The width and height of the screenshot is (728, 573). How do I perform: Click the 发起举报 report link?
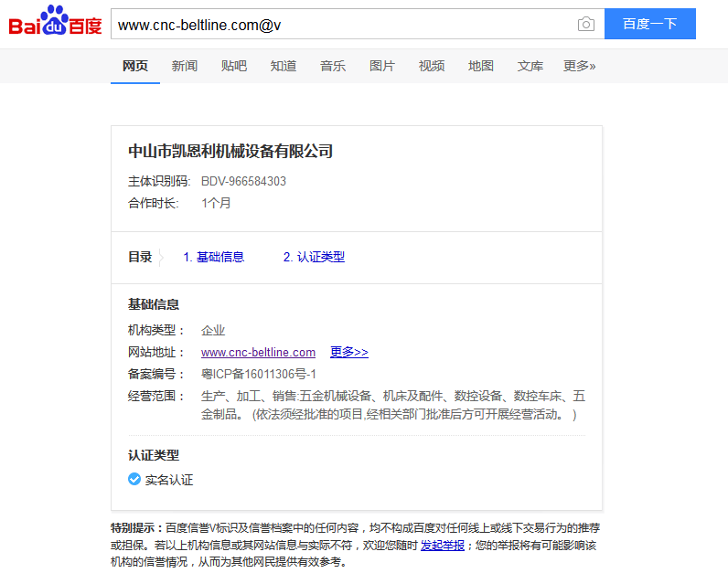coord(443,545)
